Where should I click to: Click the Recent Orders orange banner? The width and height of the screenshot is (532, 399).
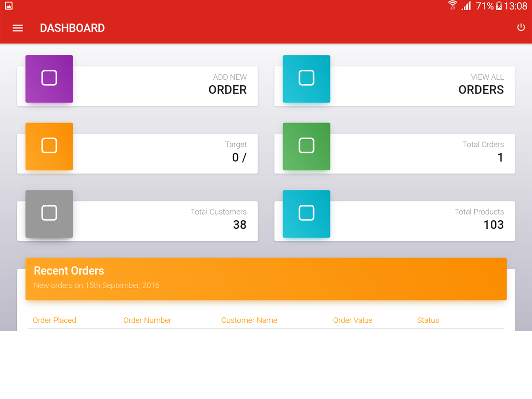266,278
